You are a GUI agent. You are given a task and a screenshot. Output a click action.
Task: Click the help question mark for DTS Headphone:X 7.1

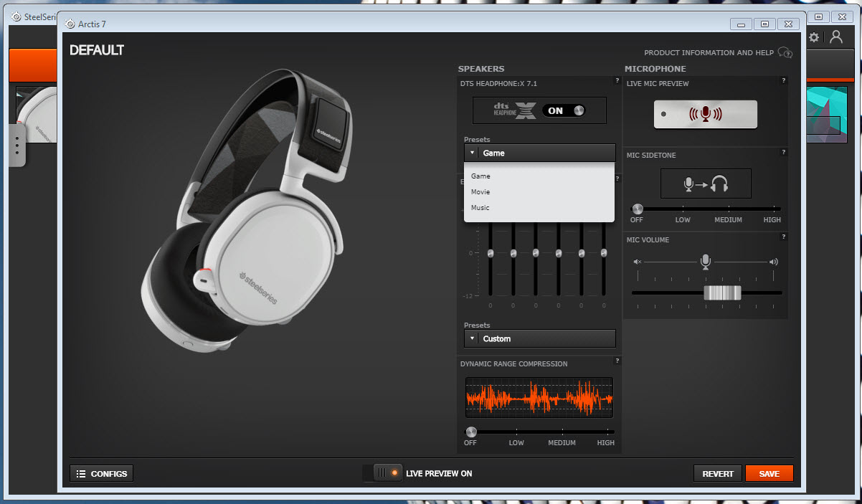tap(617, 81)
